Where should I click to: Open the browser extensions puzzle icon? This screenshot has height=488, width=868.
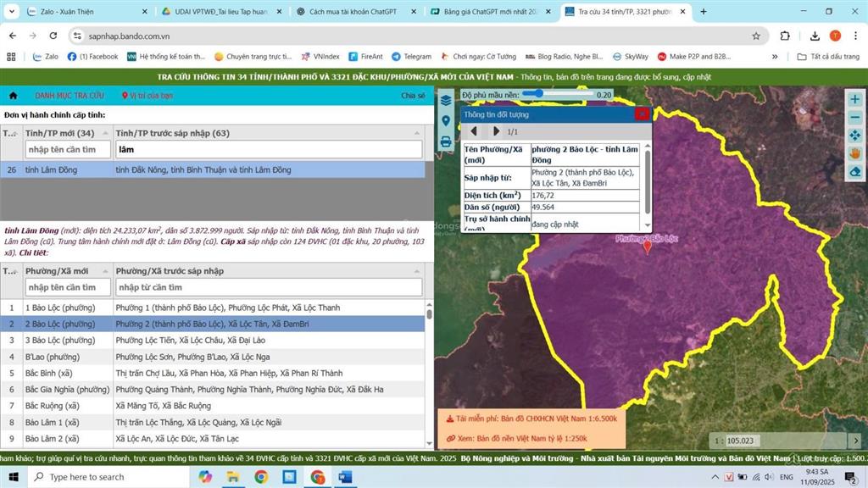[x=785, y=36]
